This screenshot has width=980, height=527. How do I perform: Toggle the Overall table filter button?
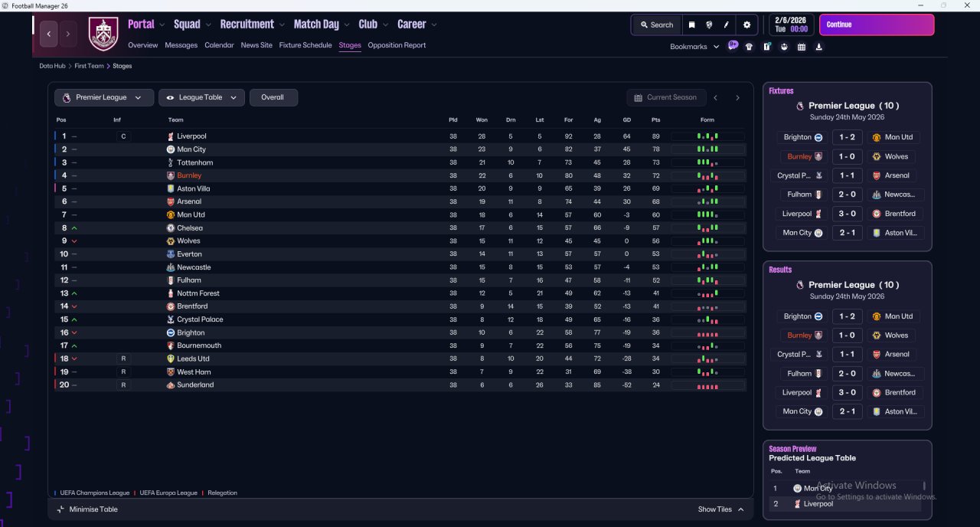click(273, 97)
